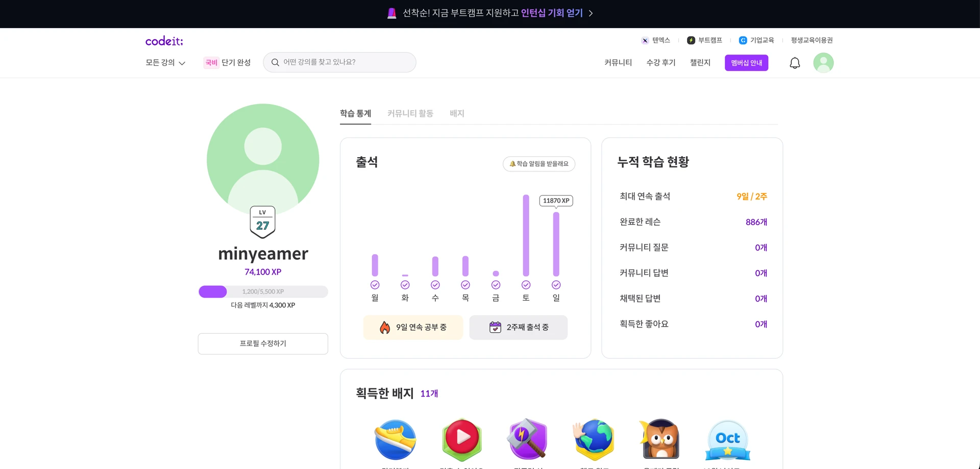The image size is (980, 469).
Task: Open the 국비 단기 완성 link
Action: coord(227,63)
